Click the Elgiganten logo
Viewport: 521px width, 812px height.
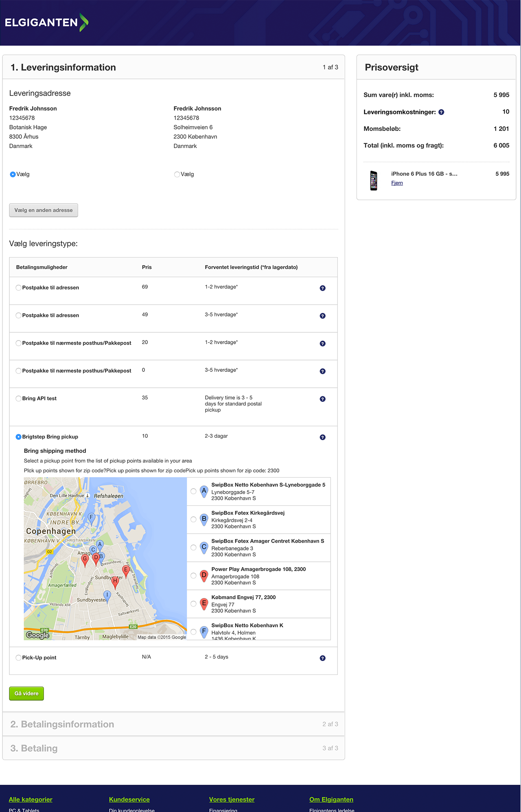46,22
